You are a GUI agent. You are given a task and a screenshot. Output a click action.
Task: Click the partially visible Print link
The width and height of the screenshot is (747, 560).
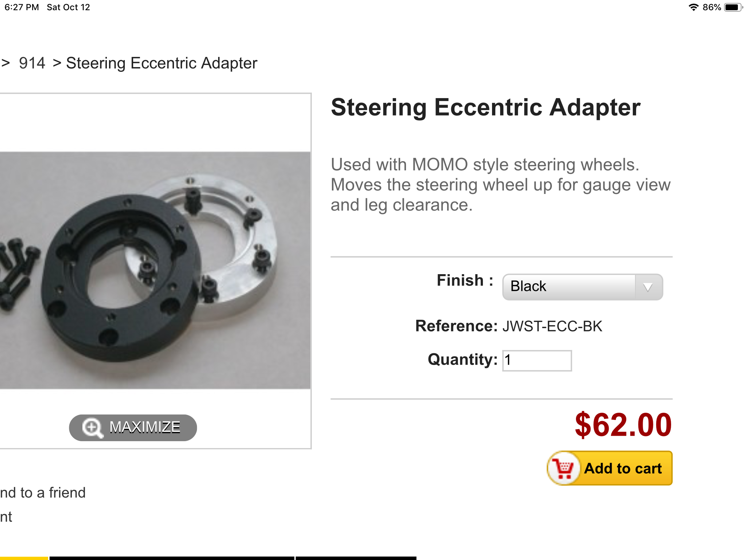[6, 517]
